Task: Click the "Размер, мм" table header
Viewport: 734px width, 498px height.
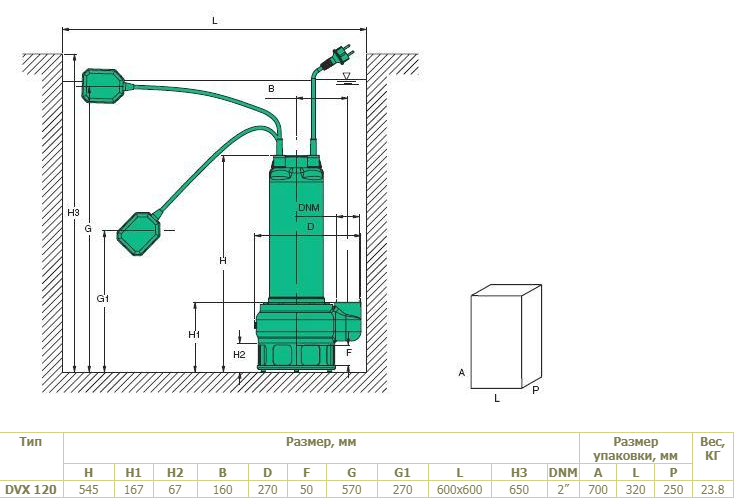Action: [x=321, y=441]
